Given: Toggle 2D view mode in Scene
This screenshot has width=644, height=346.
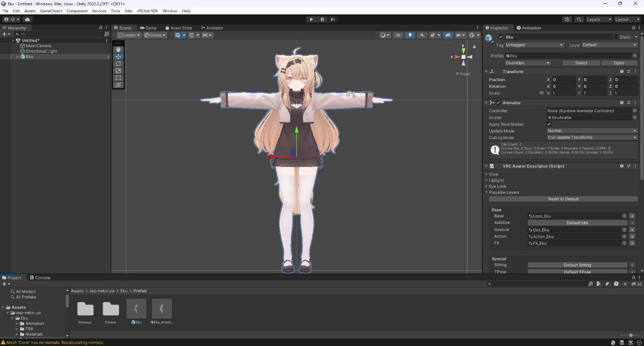Looking at the screenshot, I should click(x=398, y=35).
